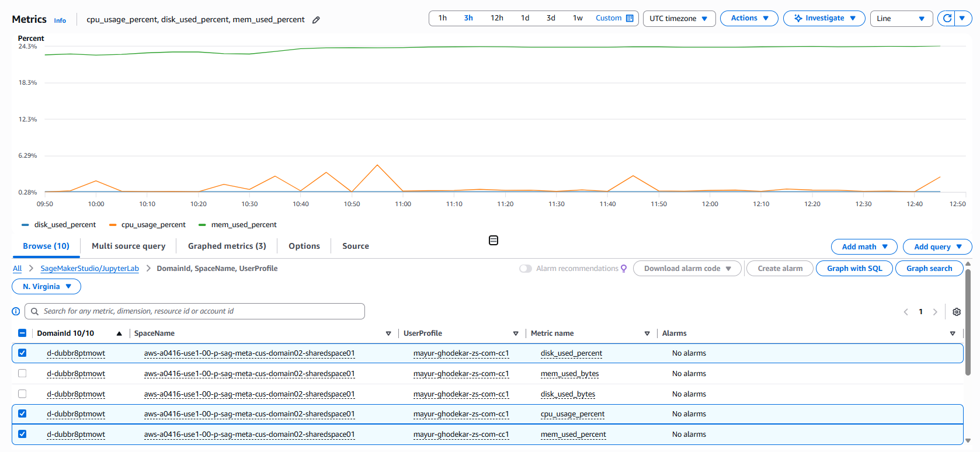
Task: Open Metric name column filter arrow
Action: coord(647,333)
